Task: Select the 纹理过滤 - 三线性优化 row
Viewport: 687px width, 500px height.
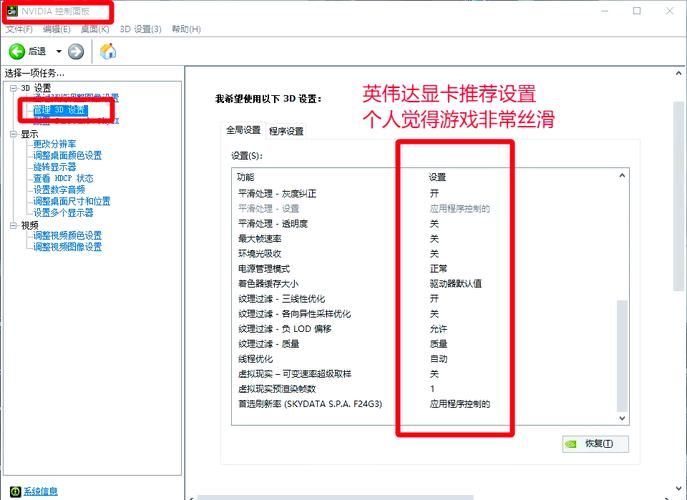Action: coord(424,299)
